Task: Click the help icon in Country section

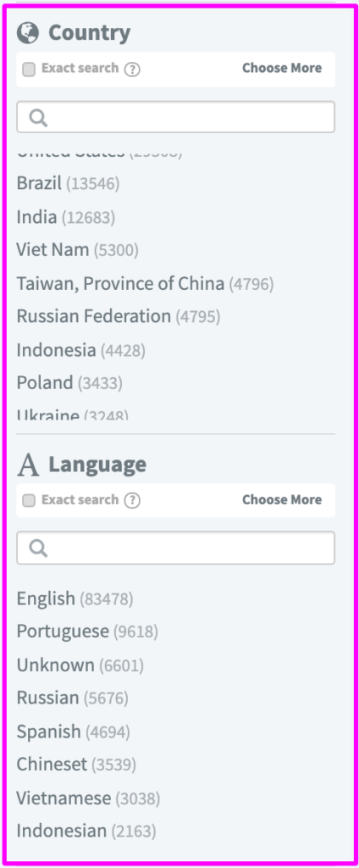Action: [132, 70]
